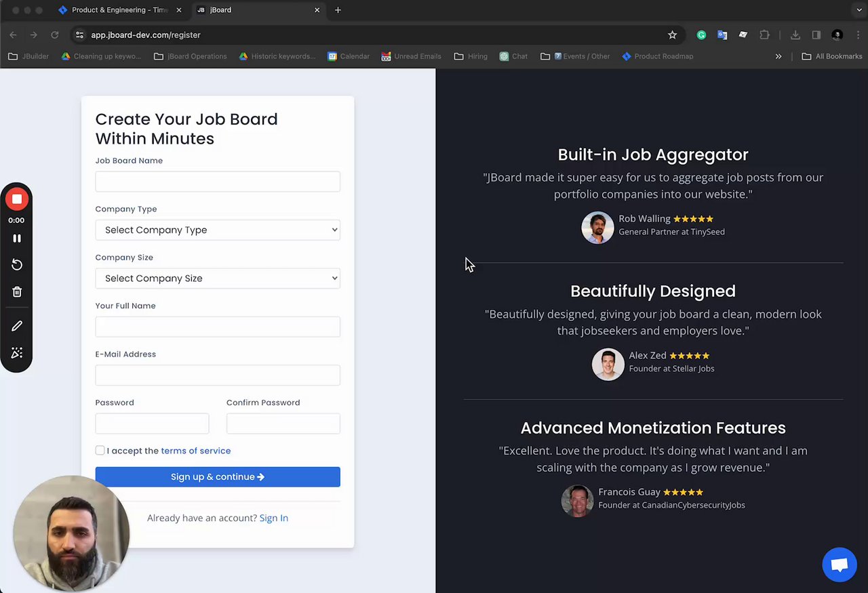Click the Advanced Monetization Features heading
The width and height of the screenshot is (868, 593).
(x=653, y=428)
